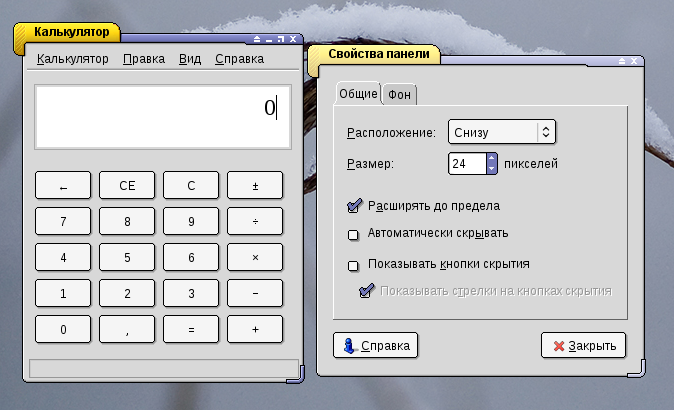Viewport: 674px width, 410px height.
Task: Click the decimal comma key
Action: click(x=127, y=330)
